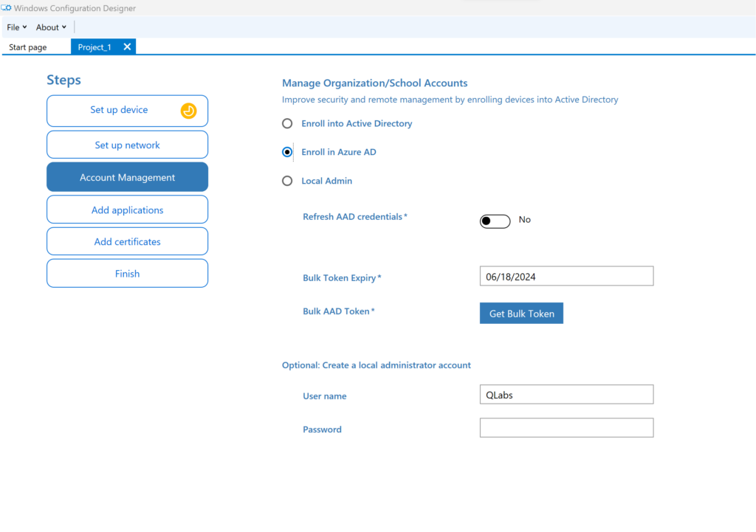
Task: Select Enroll in Azure AD radio button
Action: 287,152
